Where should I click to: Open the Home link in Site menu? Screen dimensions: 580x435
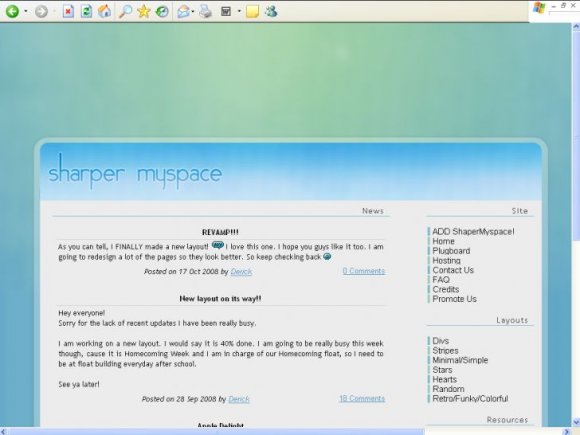443,241
